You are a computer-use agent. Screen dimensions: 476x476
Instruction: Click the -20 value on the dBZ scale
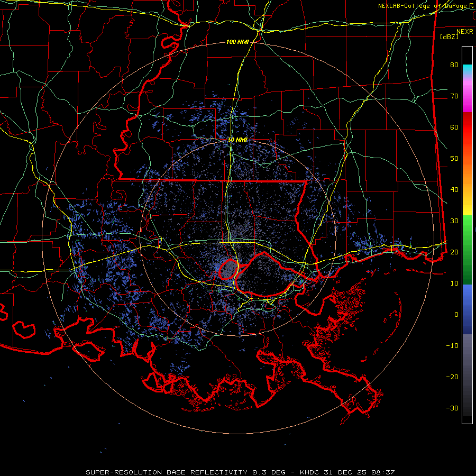(x=452, y=377)
